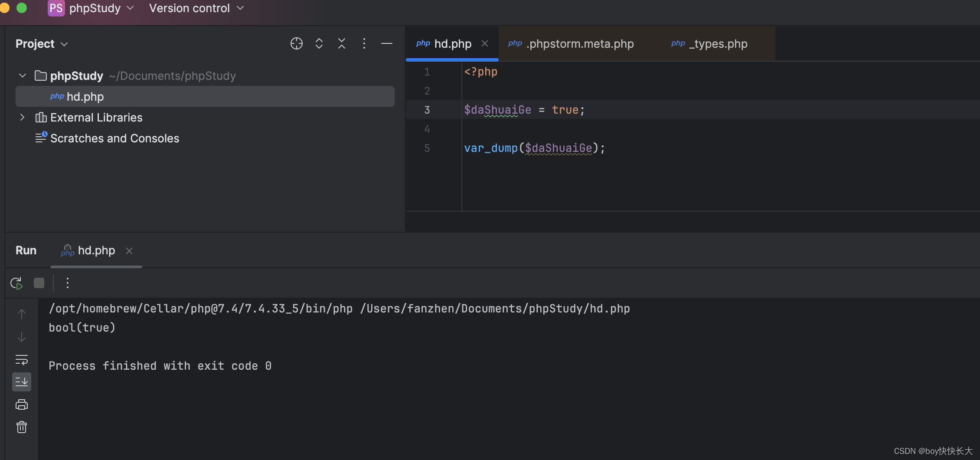The height and width of the screenshot is (460, 980).
Task: Click External Libraries icon
Action: click(x=41, y=117)
